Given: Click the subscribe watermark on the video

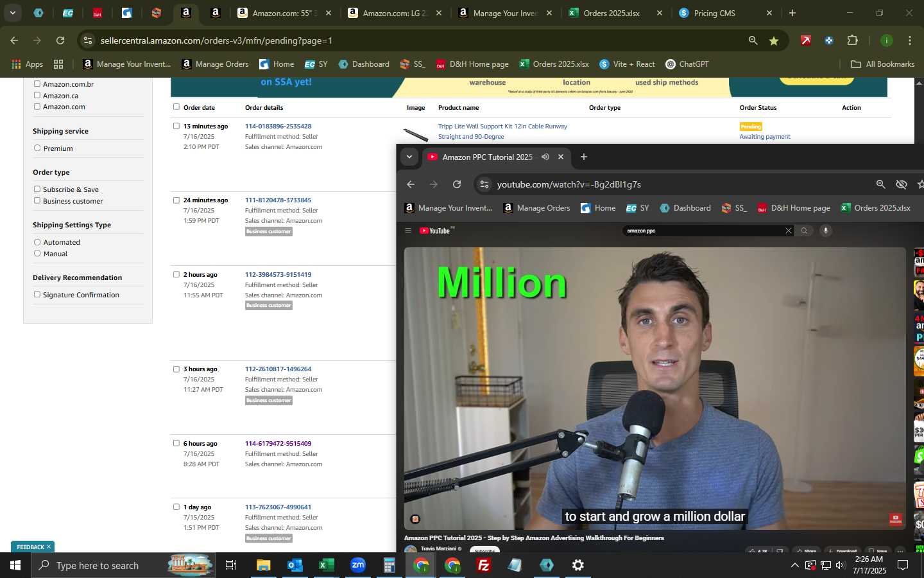Looking at the screenshot, I should click(896, 519).
